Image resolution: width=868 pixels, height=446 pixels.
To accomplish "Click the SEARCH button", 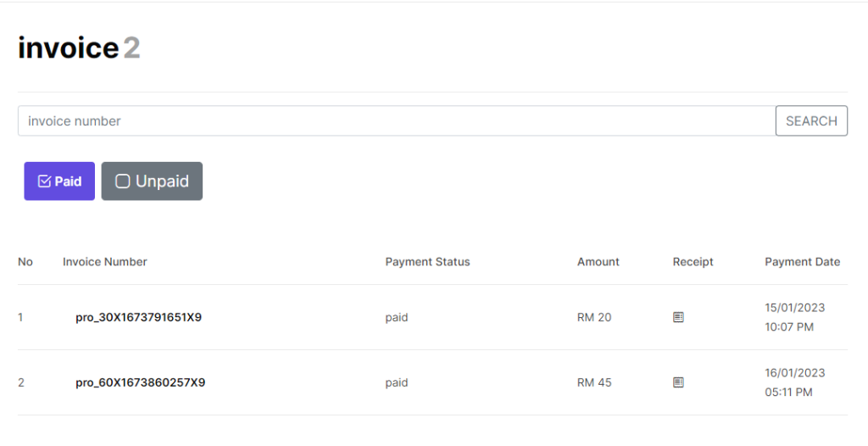I will [x=811, y=120].
